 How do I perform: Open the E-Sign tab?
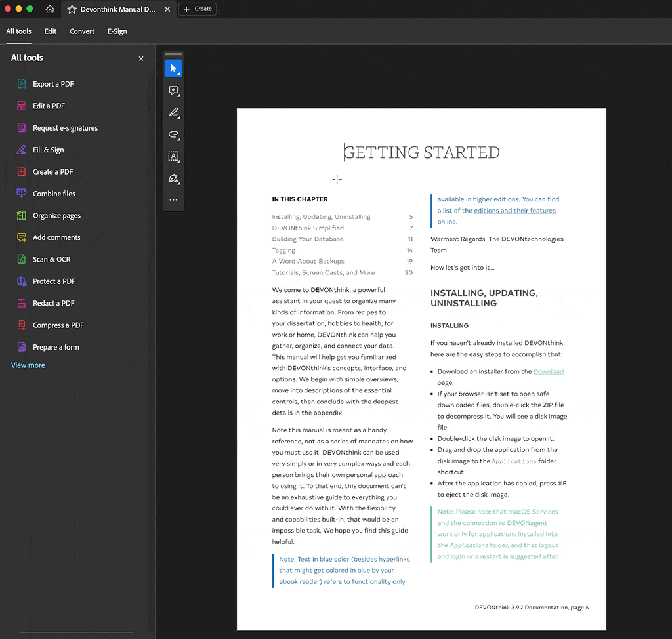117,31
